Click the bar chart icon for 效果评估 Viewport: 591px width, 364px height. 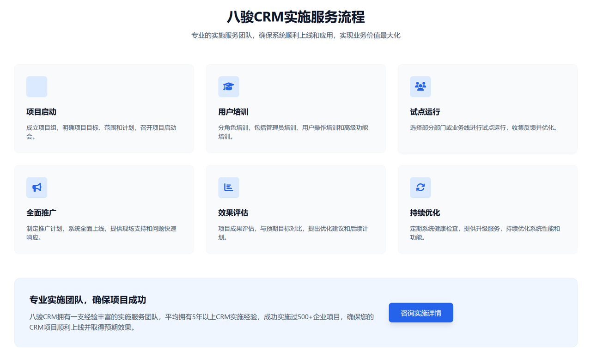[228, 187]
